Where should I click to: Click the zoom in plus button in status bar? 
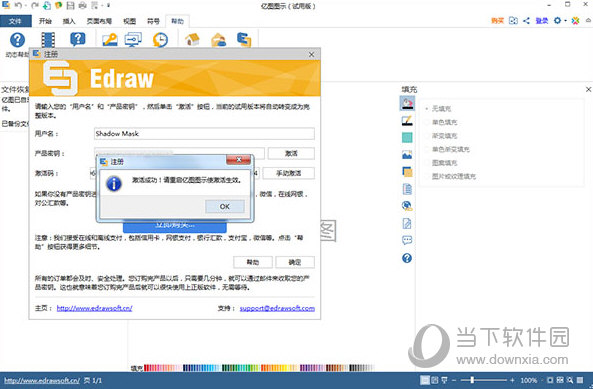coord(512,380)
